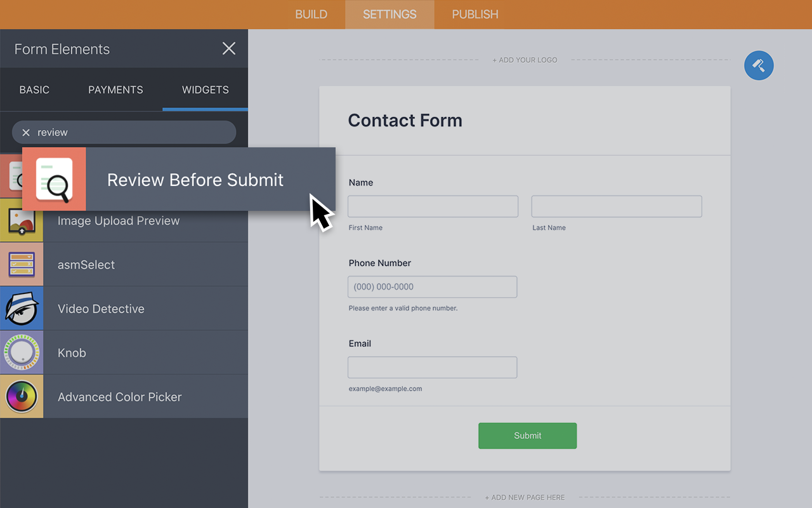Click the Image Upload Preview widget icon
Viewport: 812px width, 508px height.
coord(22,220)
